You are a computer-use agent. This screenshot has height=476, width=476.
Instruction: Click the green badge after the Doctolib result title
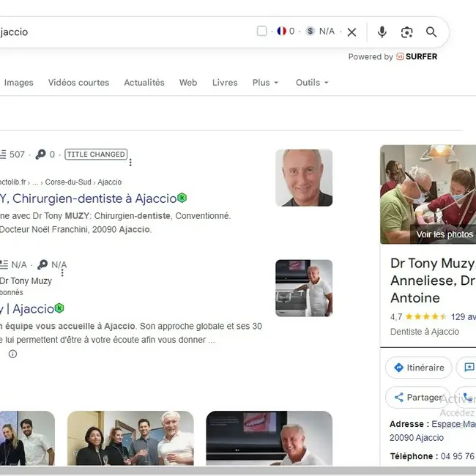(x=182, y=198)
